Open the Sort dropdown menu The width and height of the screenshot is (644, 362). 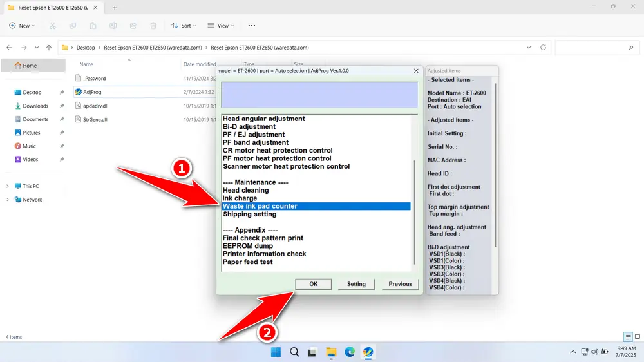tap(184, 26)
